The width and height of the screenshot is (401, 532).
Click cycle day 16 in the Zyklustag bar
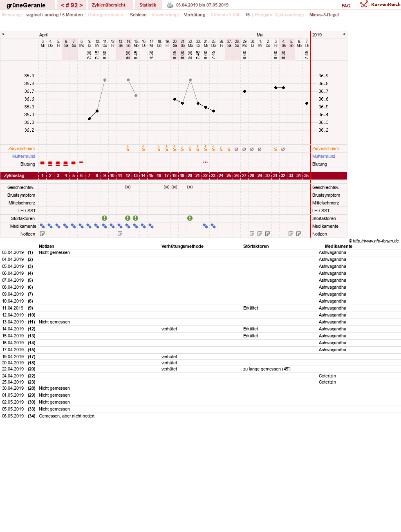pos(159,175)
